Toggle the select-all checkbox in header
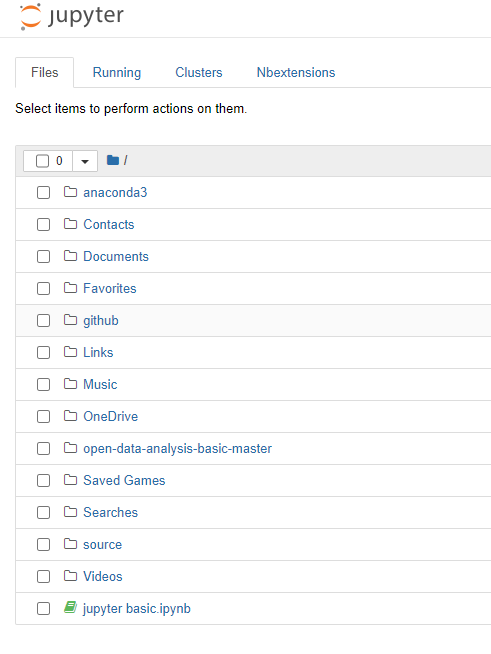491x654 pixels. [x=42, y=161]
